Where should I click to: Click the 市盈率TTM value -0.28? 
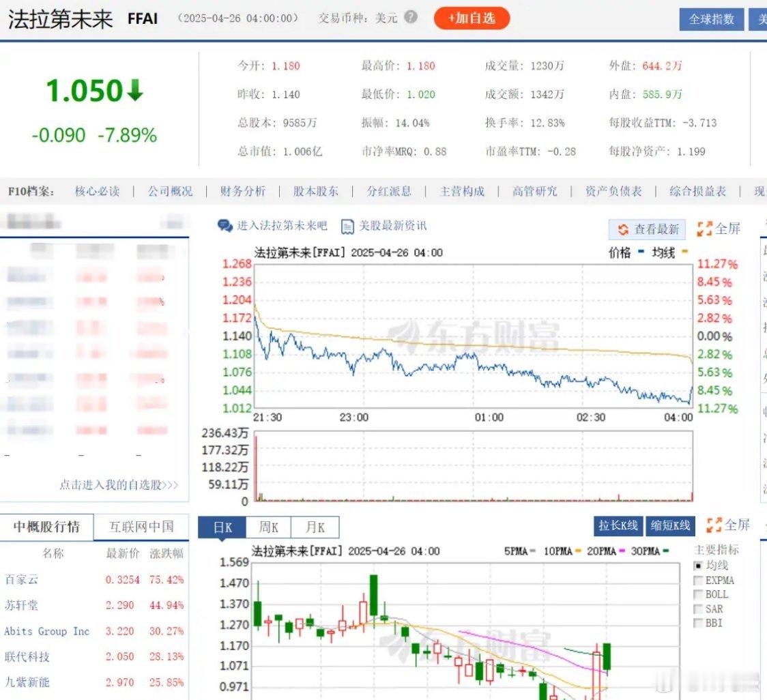[x=561, y=151]
